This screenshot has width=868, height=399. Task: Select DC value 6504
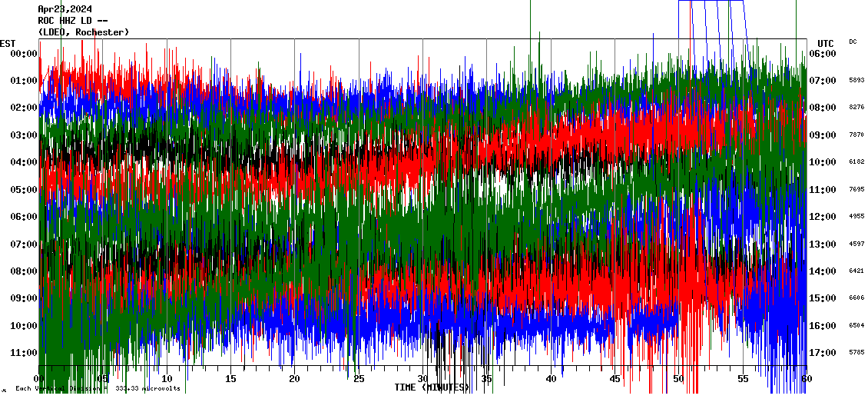click(856, 325)
